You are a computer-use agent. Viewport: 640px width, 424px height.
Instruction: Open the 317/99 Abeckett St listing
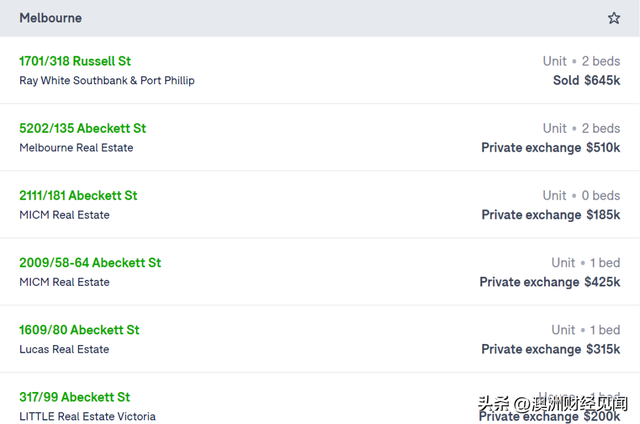75,397
